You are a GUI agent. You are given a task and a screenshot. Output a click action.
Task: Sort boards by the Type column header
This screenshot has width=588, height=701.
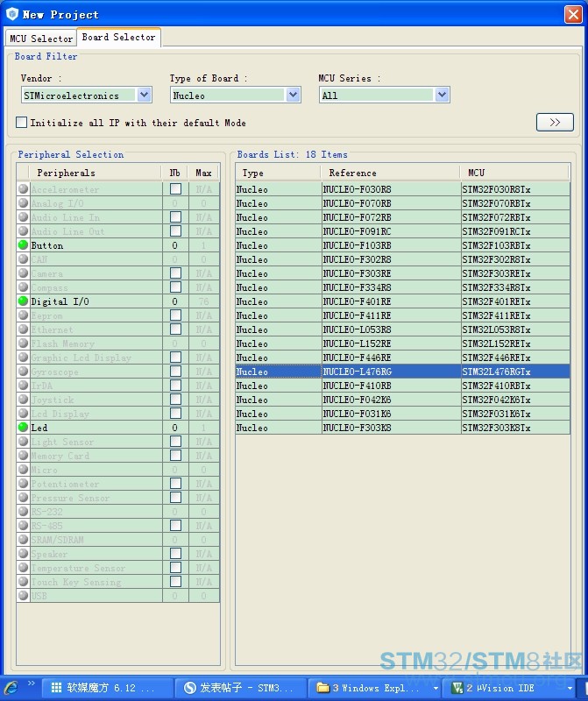(278, 173)
